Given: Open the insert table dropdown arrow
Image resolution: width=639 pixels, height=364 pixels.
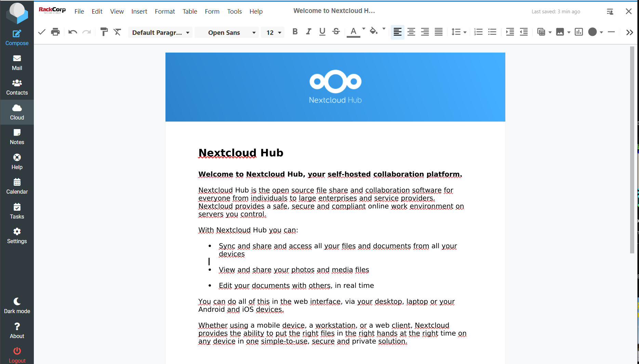Looking at the screenshot, I should point(550,32).
